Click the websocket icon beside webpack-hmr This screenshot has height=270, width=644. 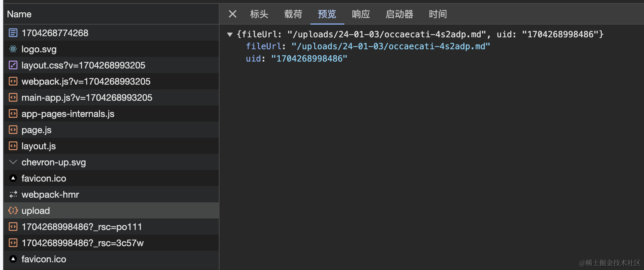[13, 195]
